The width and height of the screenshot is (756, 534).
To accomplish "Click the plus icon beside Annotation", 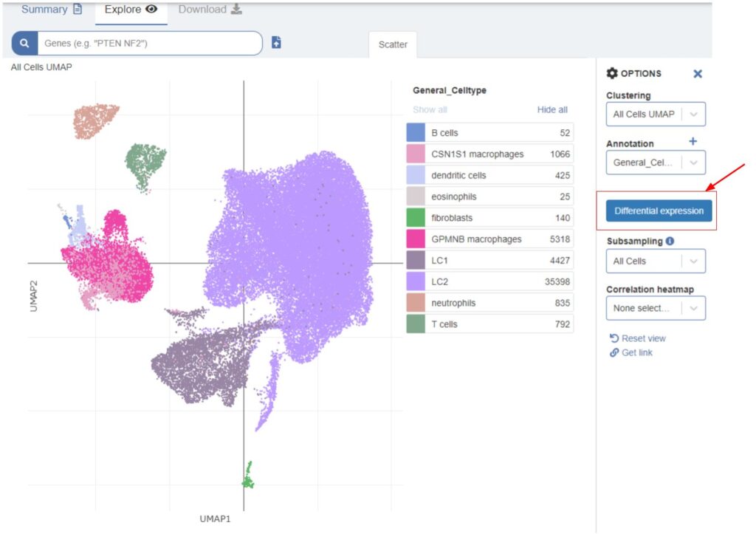I will click(x=693, y=142).
